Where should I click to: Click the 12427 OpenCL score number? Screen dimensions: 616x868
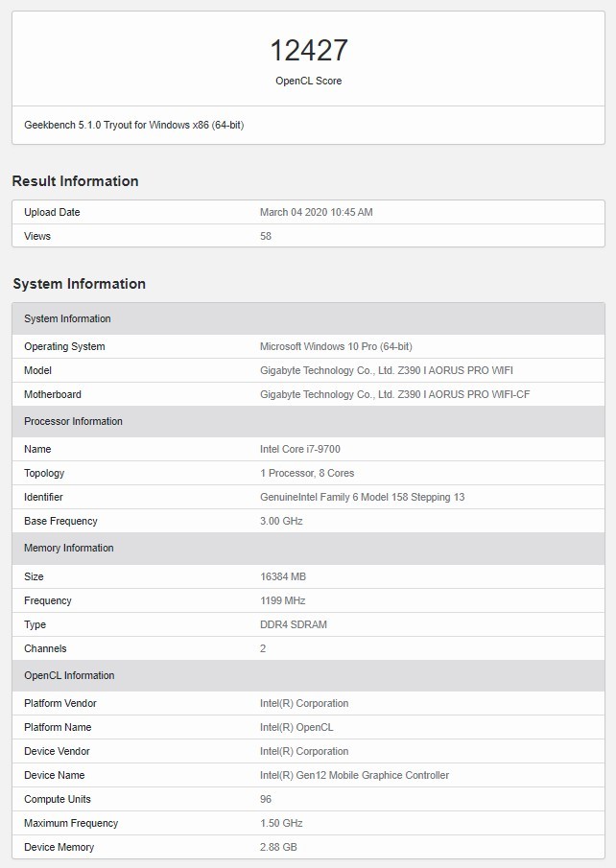click(309, 51)
